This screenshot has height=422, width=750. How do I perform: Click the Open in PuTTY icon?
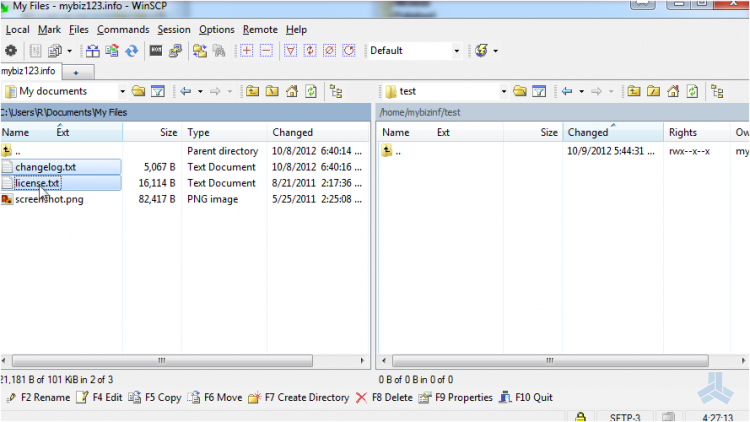(x=176, y=50)
